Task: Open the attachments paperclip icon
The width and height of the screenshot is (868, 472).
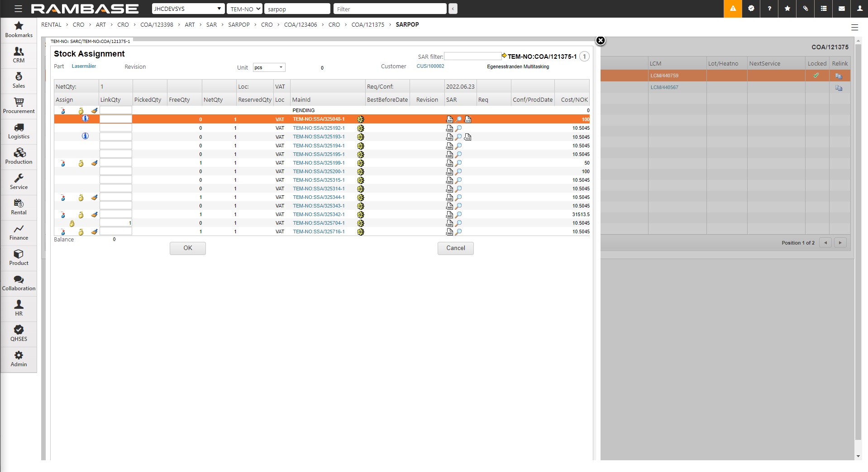Action: pyautogui.click(x=806, y=9)
